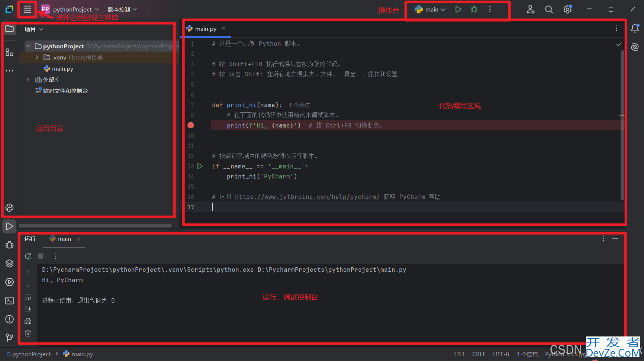Image resolution: width=644 pixels, height=361 pixels.
Task: Open Run panel options three-dot menu
Action: point(603,239)
